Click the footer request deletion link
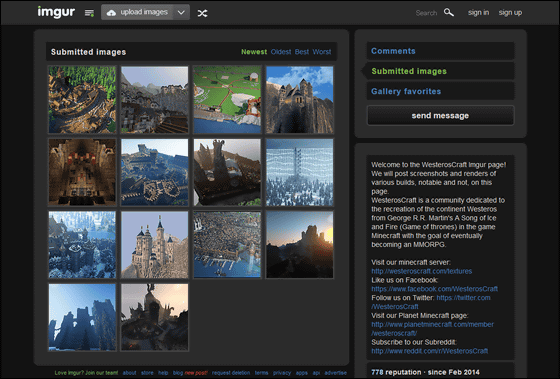This screenshot has height=379, width=560. (231, 373)
